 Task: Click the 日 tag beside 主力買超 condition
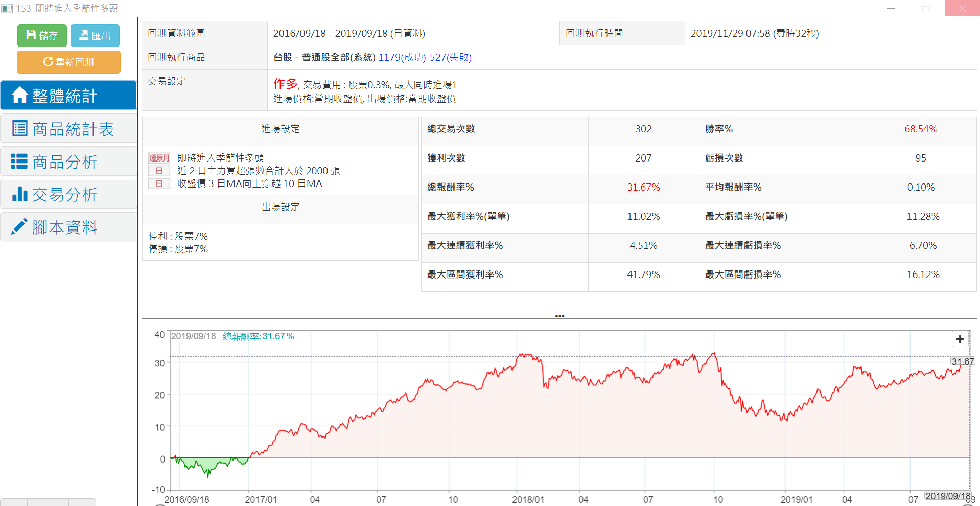159,171
